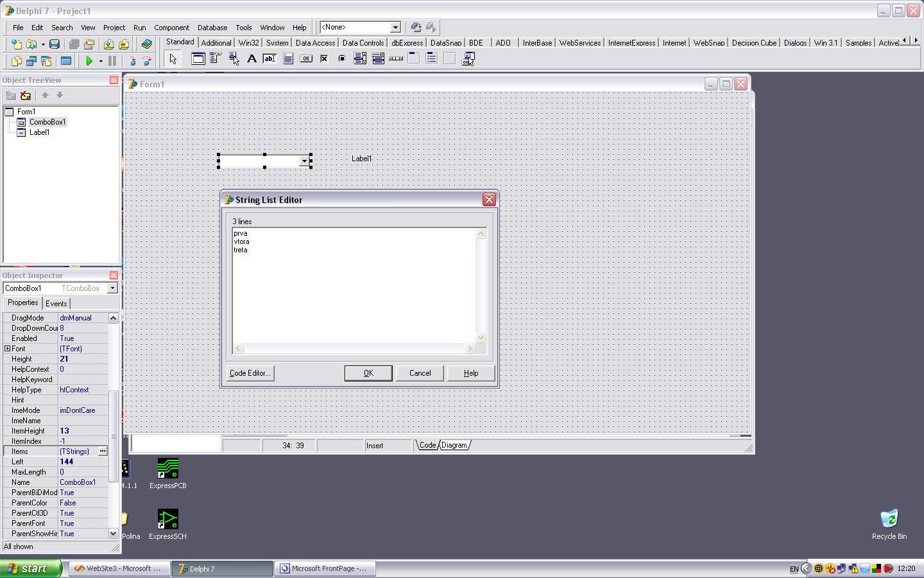The image size is (924, 578).
Task: Select the Frames palette component
Action: point(198,58)
